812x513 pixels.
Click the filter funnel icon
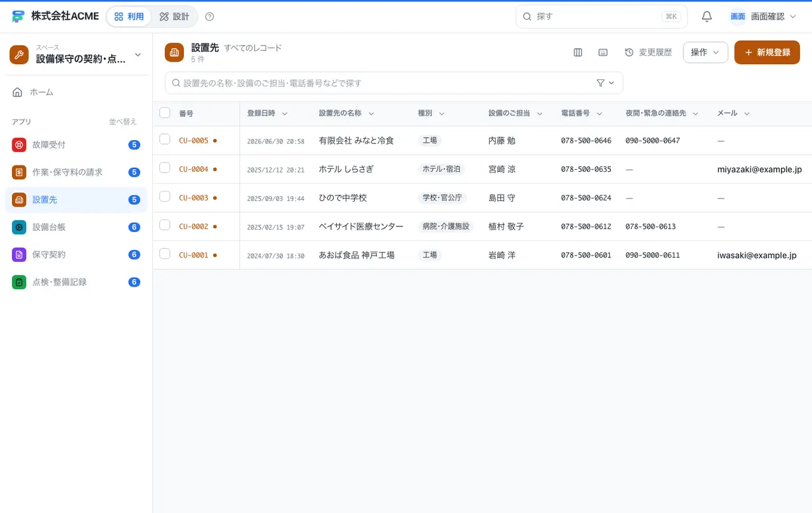coord(601,83)
